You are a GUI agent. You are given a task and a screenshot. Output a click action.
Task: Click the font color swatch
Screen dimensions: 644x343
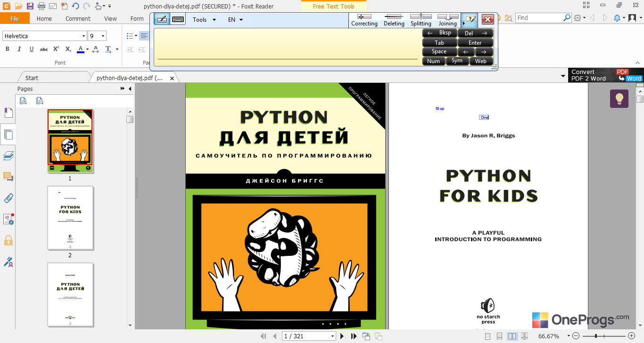[80, 49]
